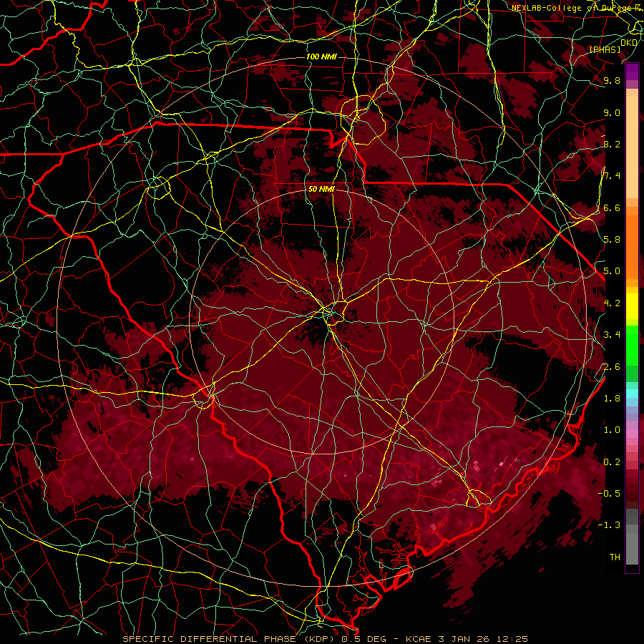Click the TH threshold label on scale
The width and height of the screenshot is (644, 644).
(615, 557)
